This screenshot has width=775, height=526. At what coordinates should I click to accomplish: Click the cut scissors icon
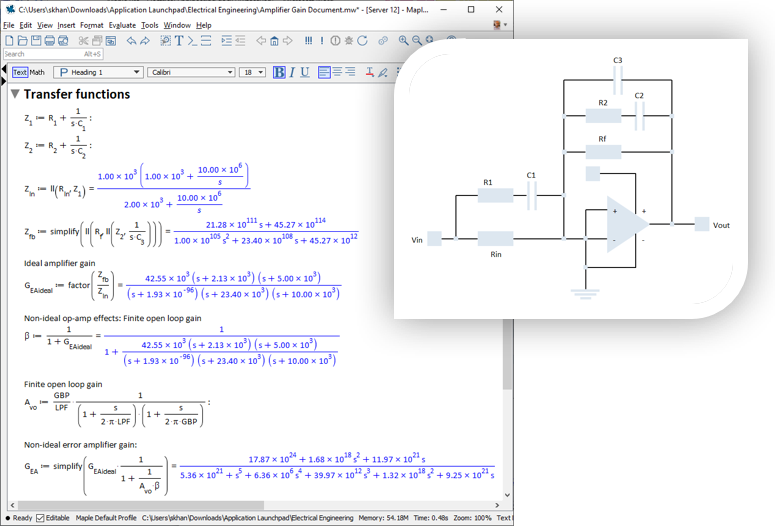point(84,41)
